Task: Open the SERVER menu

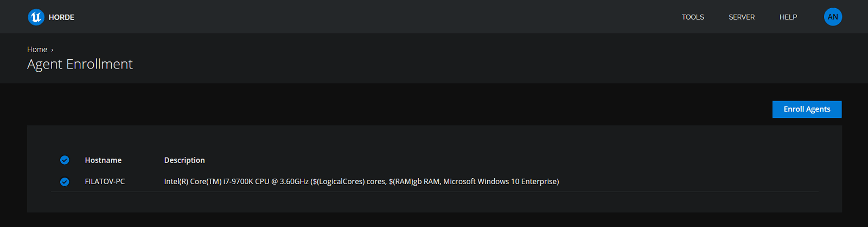Action: [x=742, y=17]
